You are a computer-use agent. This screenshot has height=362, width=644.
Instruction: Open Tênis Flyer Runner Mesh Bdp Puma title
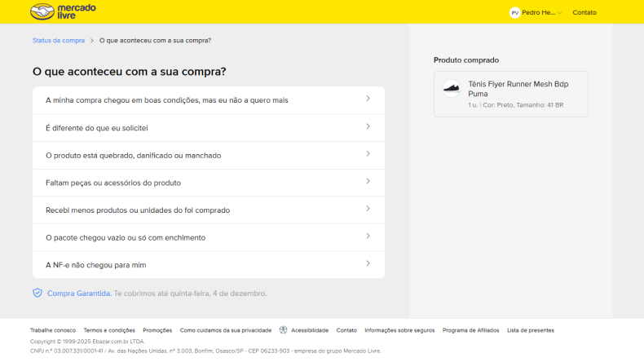click(x=518, y=89)
